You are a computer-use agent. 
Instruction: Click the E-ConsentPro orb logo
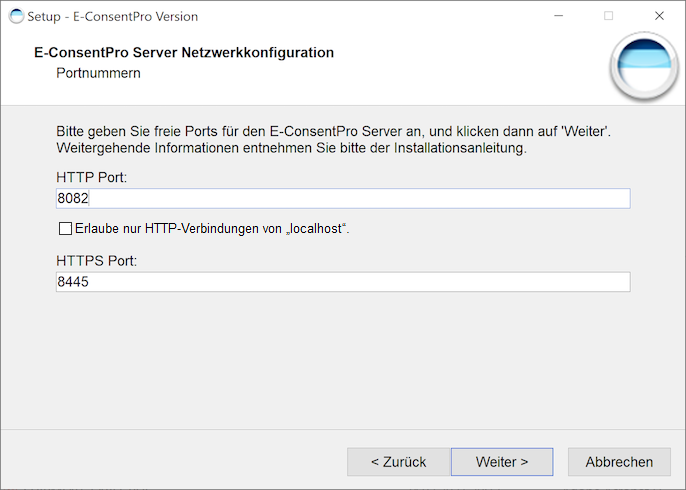[644, 66]
